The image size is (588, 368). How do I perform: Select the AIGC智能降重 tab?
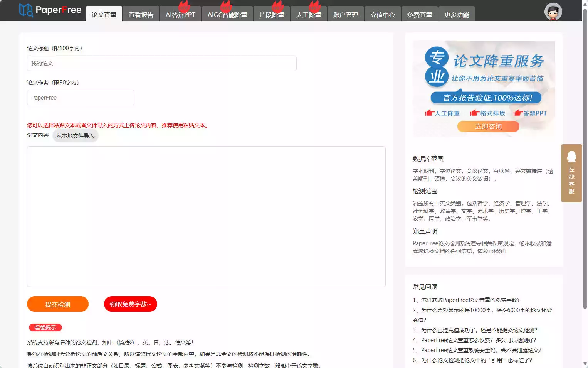pos(227,15)
